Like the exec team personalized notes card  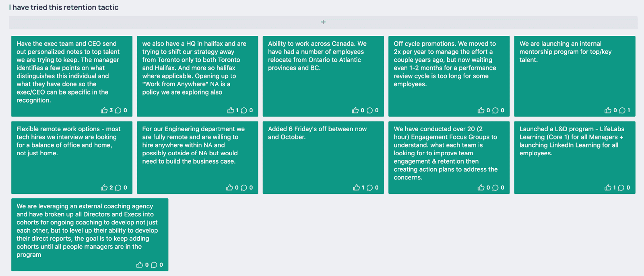coord(104,110)
